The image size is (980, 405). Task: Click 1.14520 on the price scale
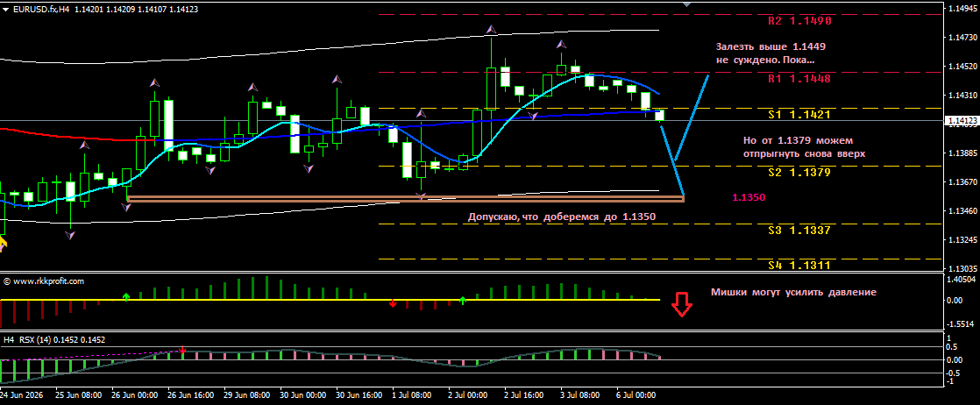click(x=962, y=67)
